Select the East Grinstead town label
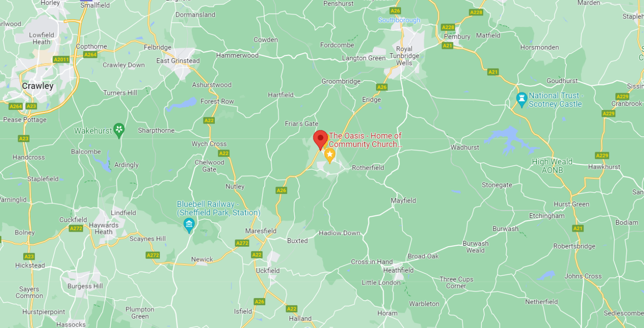Viewport: 644px width, 328px height. (178, 61)
